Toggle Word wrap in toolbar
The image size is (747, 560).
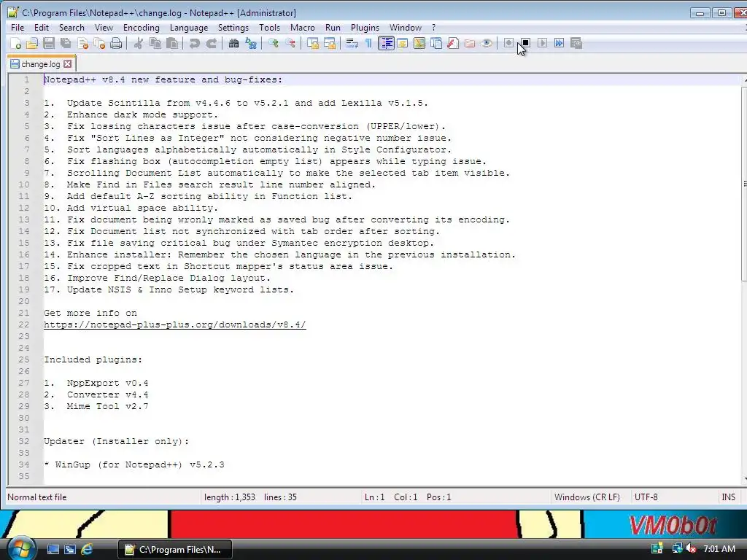pyautogui.click(x=352, y=44)
